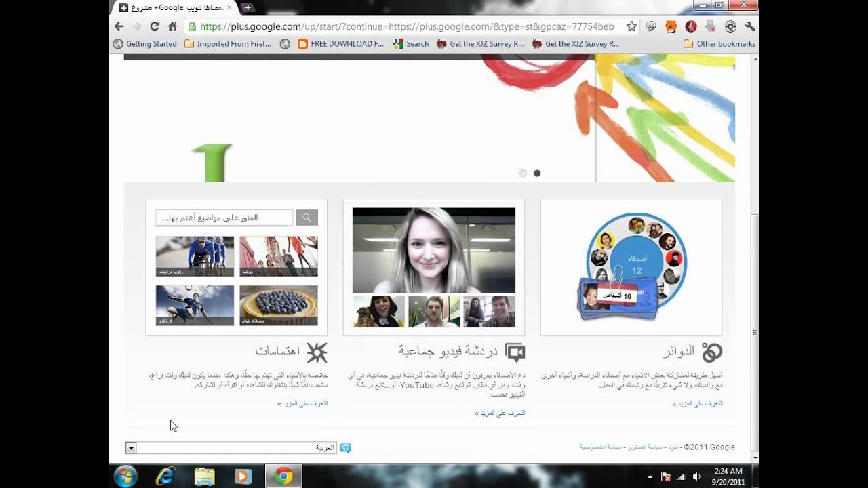
Task: Click the interests topic search field
Action: tap(224, 218)
